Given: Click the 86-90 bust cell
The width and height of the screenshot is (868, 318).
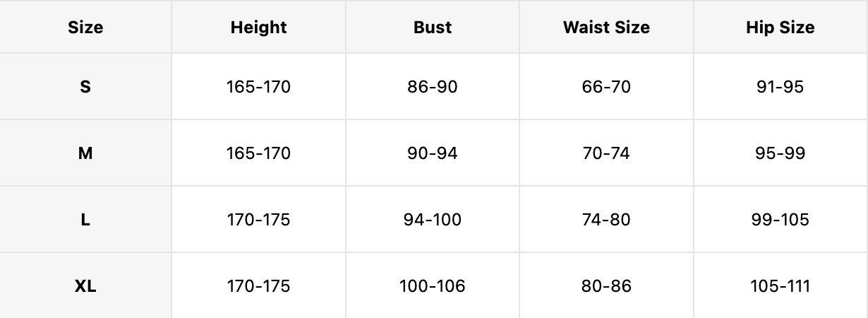Looking at the screenshot, I should pos(433,87).
